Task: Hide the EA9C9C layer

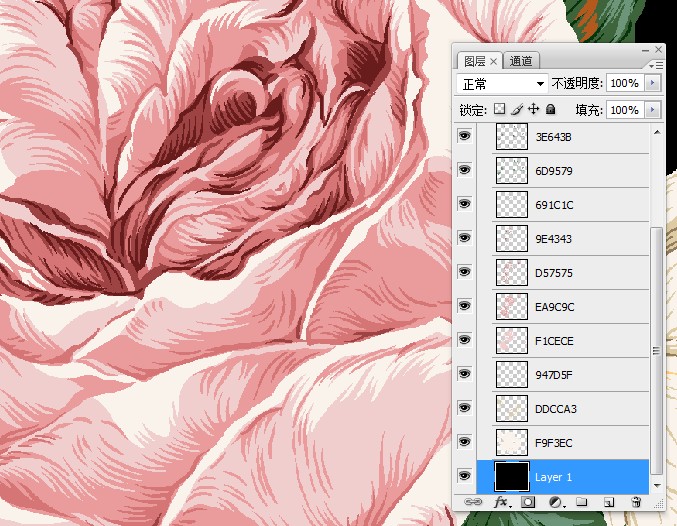Action: pyautogui.click(x=465, y=306)
